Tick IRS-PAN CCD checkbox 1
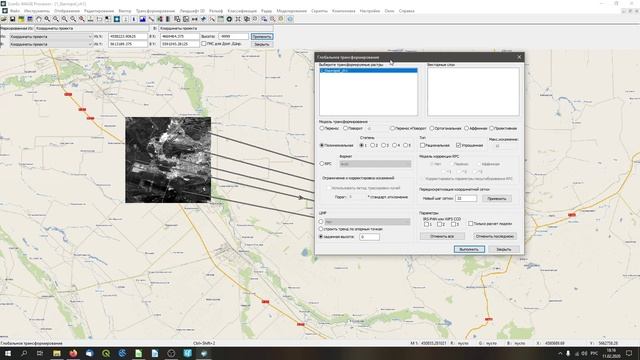 [x=426, y=224]
